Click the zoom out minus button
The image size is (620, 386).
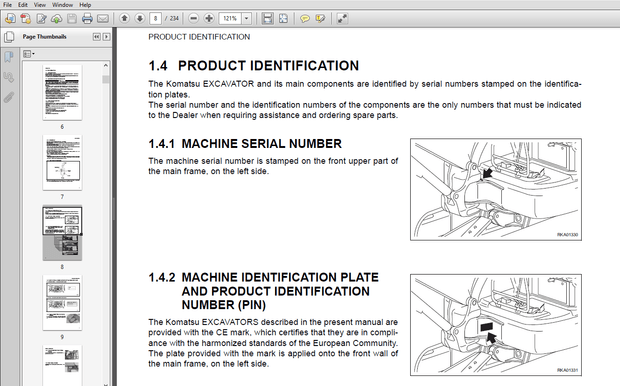193,18
